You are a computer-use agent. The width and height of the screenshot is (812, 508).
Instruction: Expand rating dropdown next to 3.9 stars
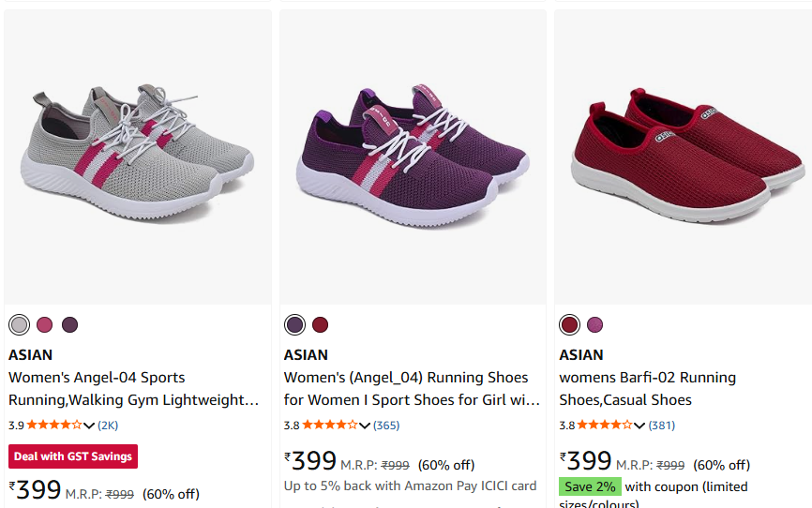[89, 426]
